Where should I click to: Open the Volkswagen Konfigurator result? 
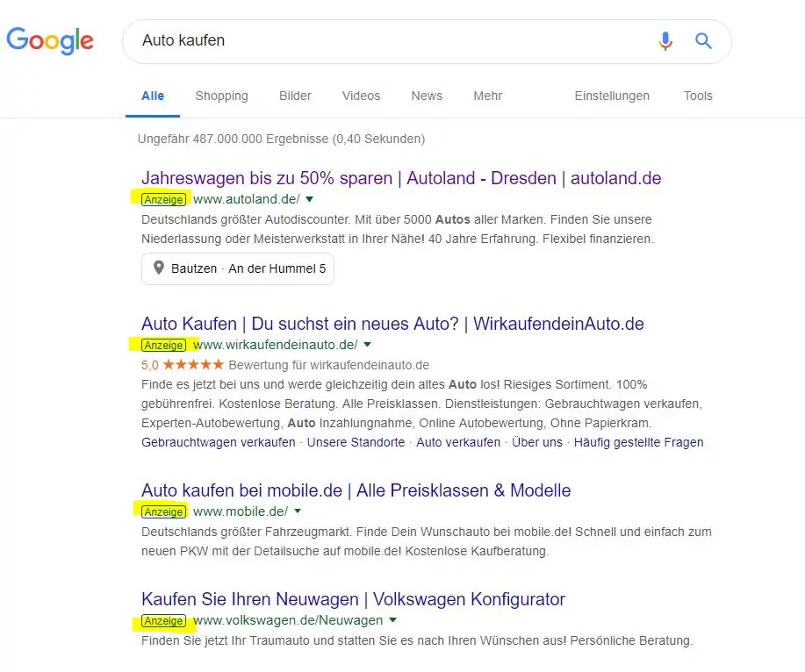(353, 599)
